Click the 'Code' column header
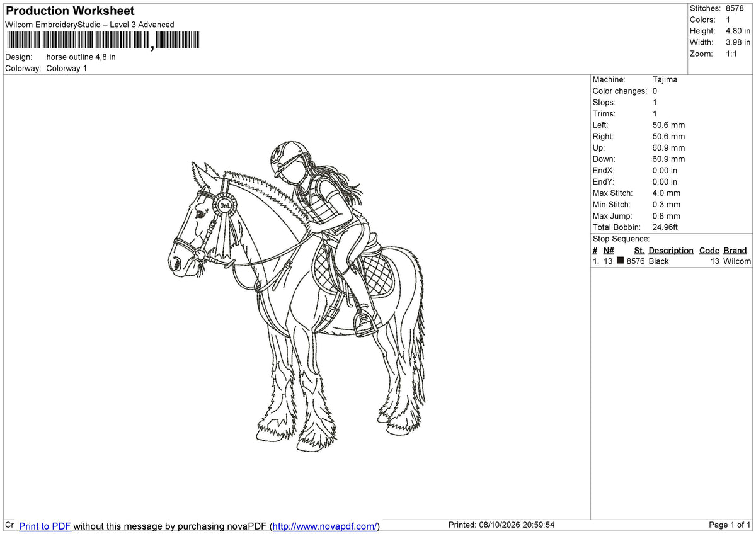This screenshot has height=534, width=756. [709, 250]
